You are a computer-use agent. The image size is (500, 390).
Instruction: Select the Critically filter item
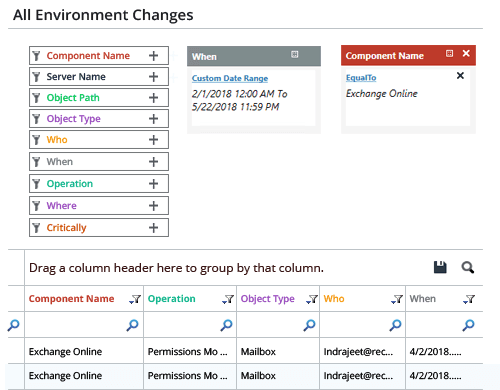click(x=99, y=228)
